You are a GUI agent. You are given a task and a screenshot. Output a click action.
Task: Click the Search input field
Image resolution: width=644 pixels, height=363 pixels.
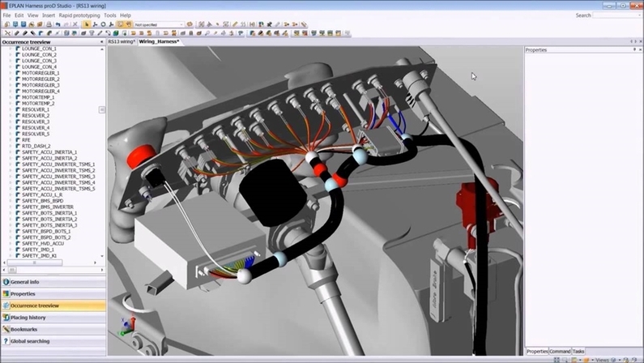click(x=617, y=15)
